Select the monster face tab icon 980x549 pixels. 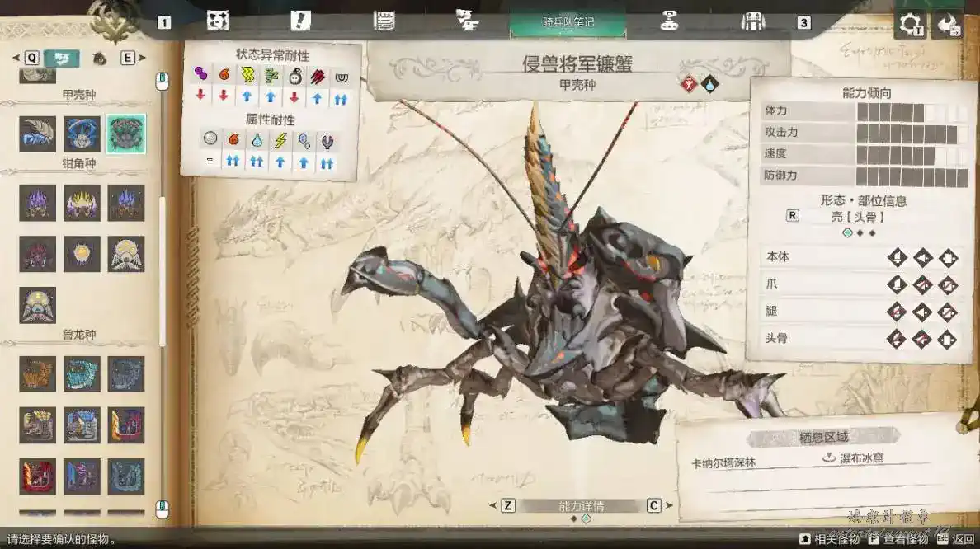[x=218, y=21]
